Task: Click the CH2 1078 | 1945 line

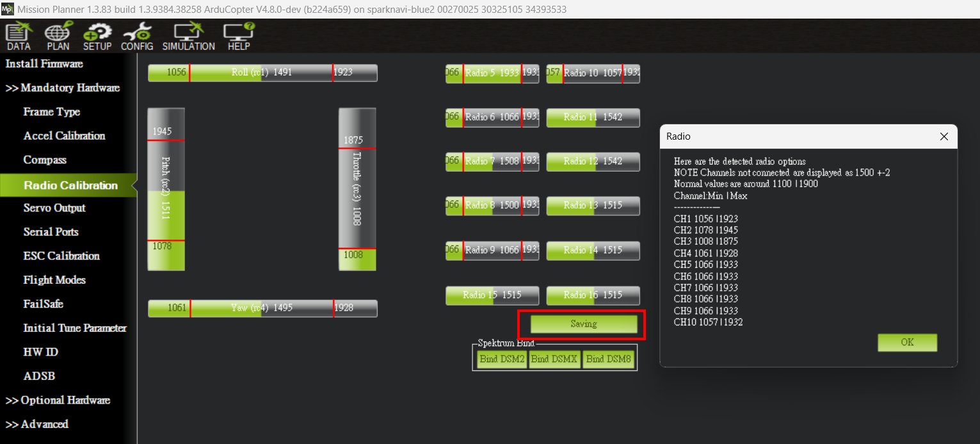Action: (x=706, y=230)
